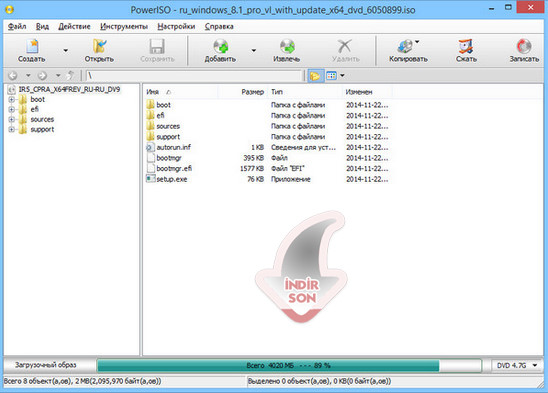
Task: Select the setup.exe file
Action: tap(172, 179)
